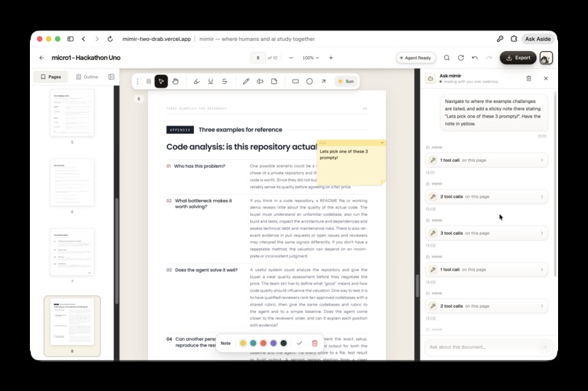Click the search icon in header

pyautogui.click(x=446, y=58)
